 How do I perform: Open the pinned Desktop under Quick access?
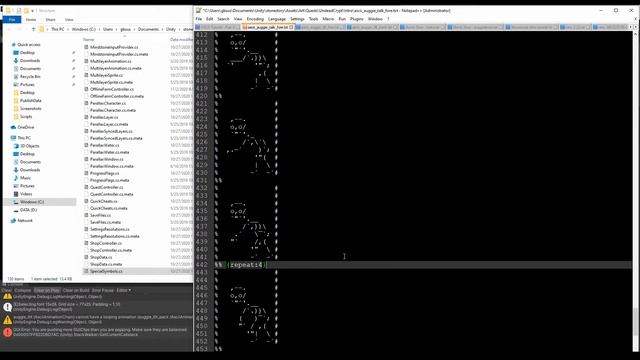coord(27,53)
